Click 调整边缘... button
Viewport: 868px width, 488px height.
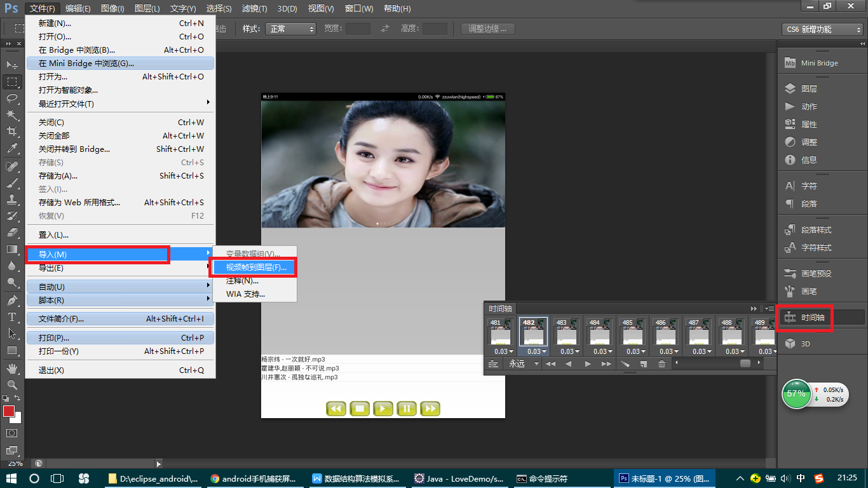point(487,29)
